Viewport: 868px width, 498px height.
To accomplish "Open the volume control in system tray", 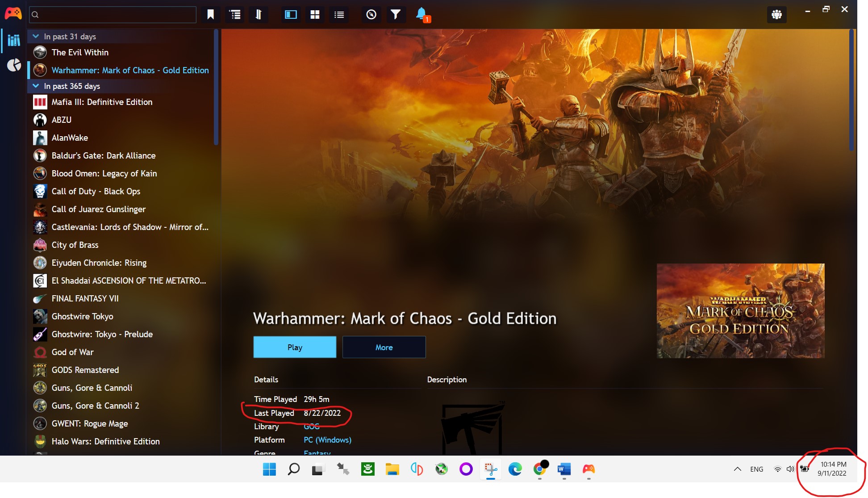I will point(790,469).
